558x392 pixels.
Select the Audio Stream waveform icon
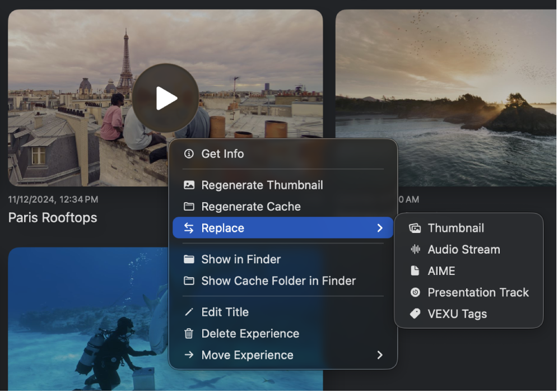pyautogui.click(x=415, y=249)
